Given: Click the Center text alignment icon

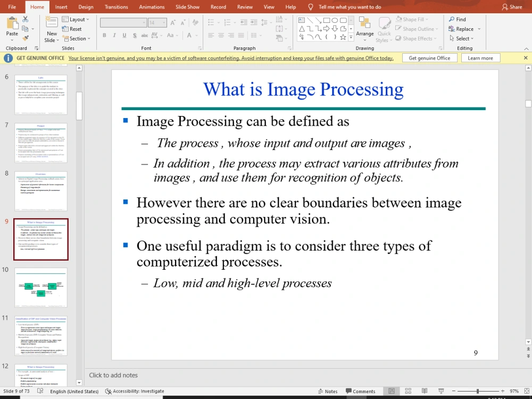Looking at the screenshot, I should pos(221,35).
